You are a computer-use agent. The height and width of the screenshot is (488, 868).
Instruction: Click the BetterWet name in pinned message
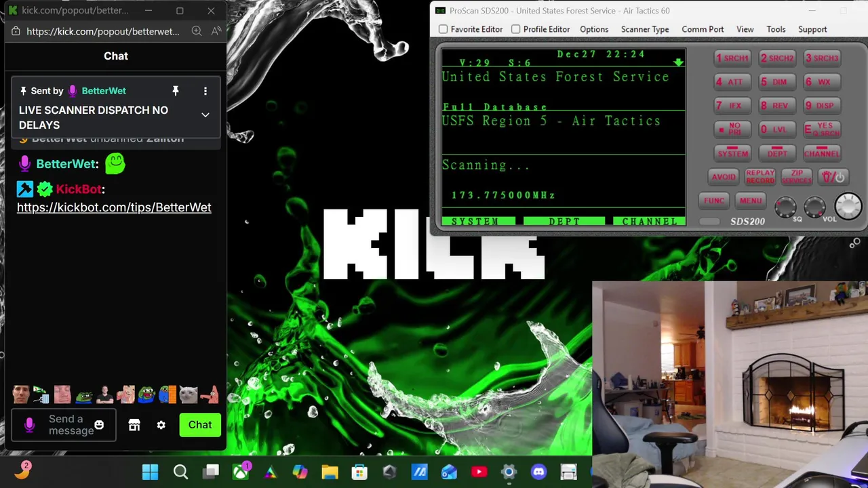click(x=104, y=91)
